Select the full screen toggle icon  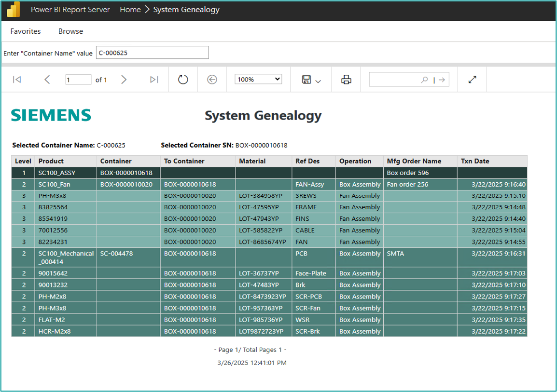472,79
